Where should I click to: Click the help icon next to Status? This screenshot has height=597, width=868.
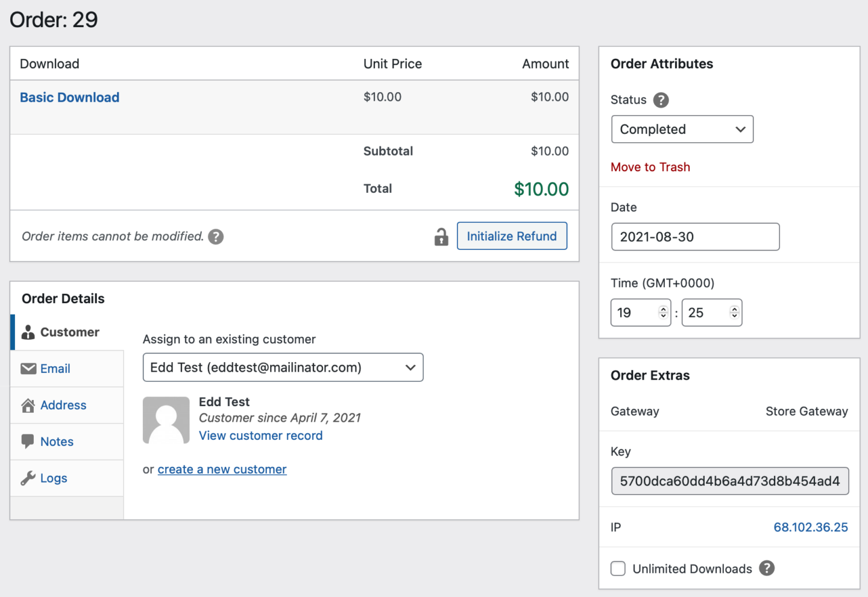[661, 101]
